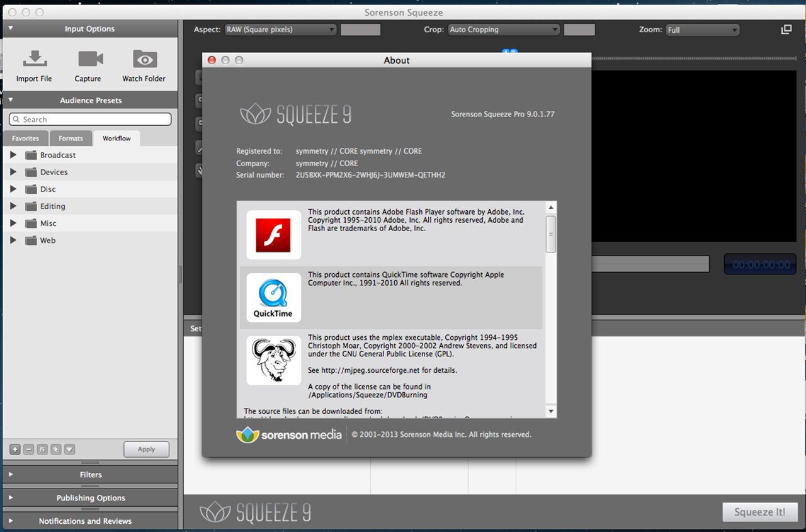Expand the Devices folder triangle
Viewport: 806px width, 532px height.
13,172
